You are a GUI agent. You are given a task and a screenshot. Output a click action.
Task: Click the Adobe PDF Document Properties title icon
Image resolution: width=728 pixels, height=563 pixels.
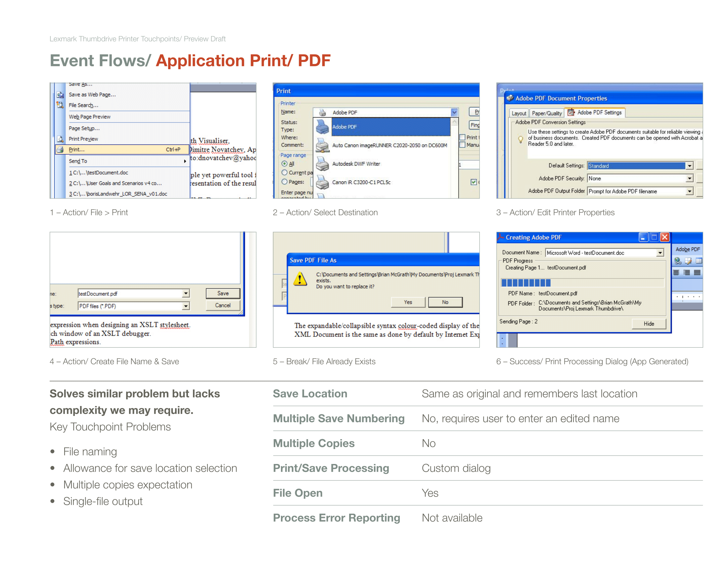tap(510, 98)
